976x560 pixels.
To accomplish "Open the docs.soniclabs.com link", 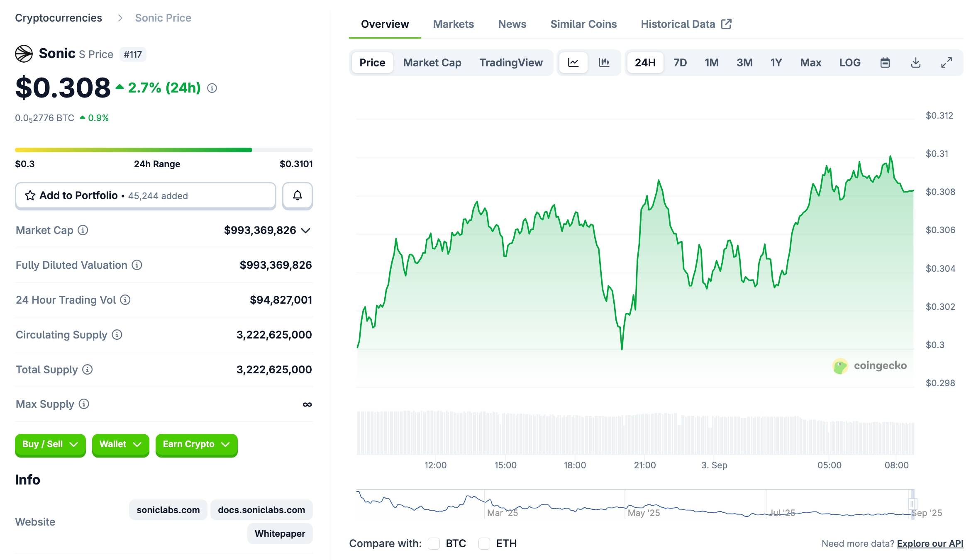I will point(261,510).
